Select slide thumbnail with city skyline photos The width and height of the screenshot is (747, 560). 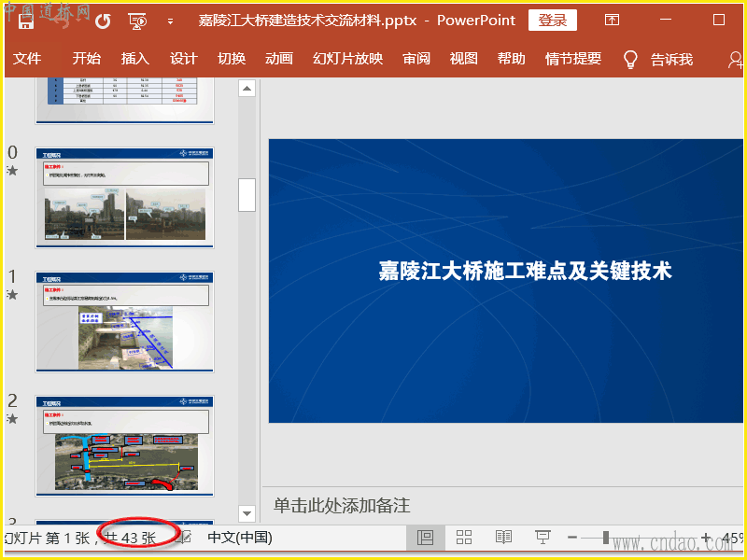(124, 198)
